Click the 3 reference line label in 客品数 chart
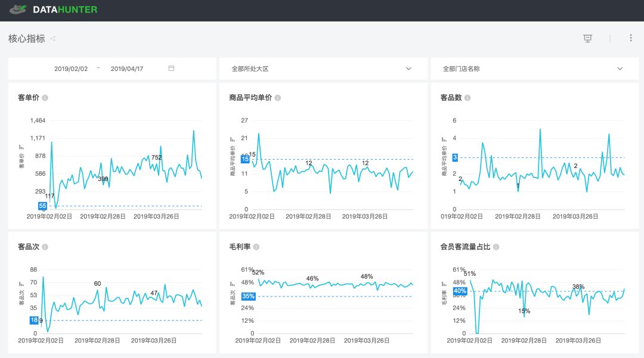Image resolution: width=644 pixels, height=358 pixels. pos(454,157)
